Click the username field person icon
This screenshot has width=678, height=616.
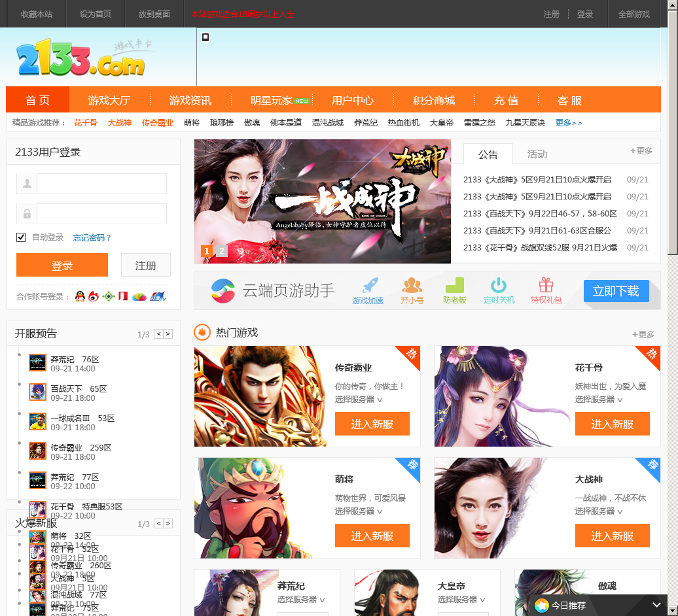[x=27, y=184]
